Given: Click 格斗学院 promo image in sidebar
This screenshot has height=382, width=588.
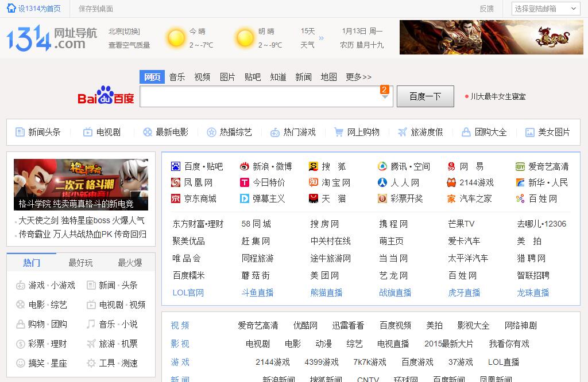Looking at the screenshot, I should point(81,185).
